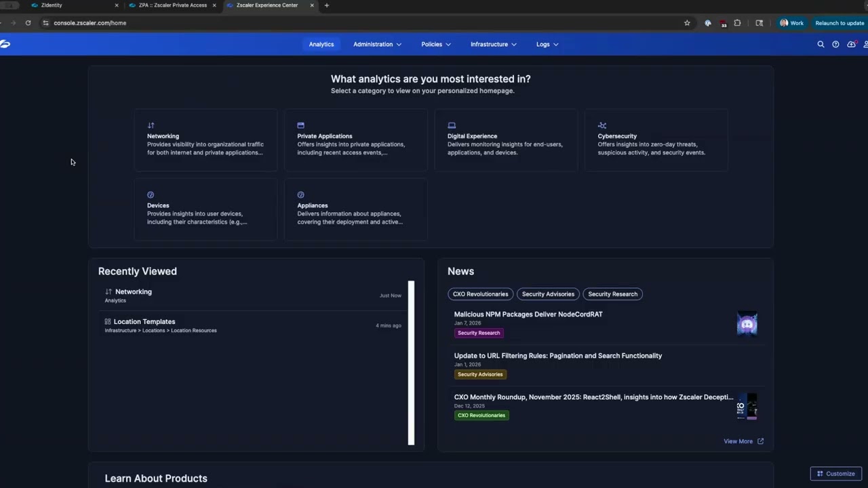Open the tab search icon in the browser toolbar

point(759,23)
